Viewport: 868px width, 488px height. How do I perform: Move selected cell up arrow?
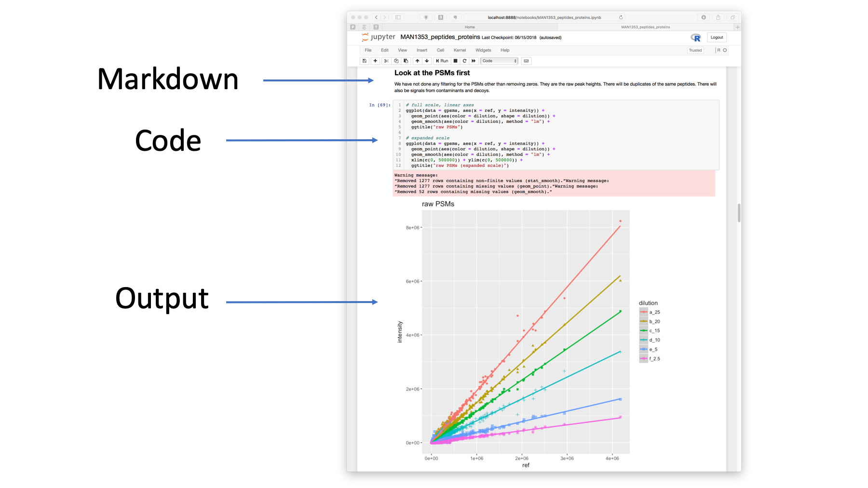pos(418,61)
